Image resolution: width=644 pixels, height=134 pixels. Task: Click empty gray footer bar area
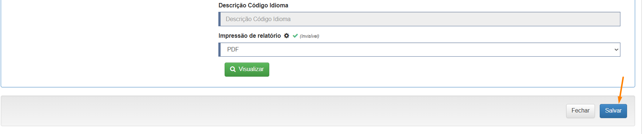click(x=280, y=111)
